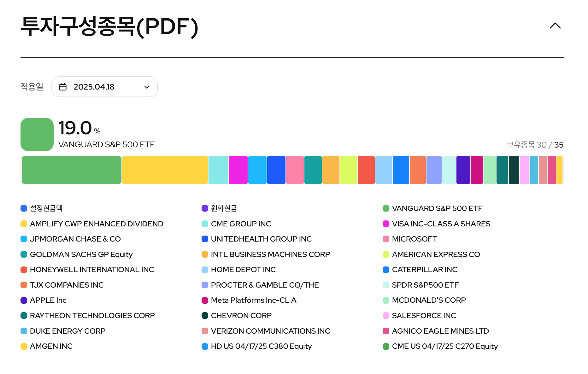Click VANGUARD S&P 500 ETF legend entry
This screenshot has height=374, width=588.
coord(432,208)
